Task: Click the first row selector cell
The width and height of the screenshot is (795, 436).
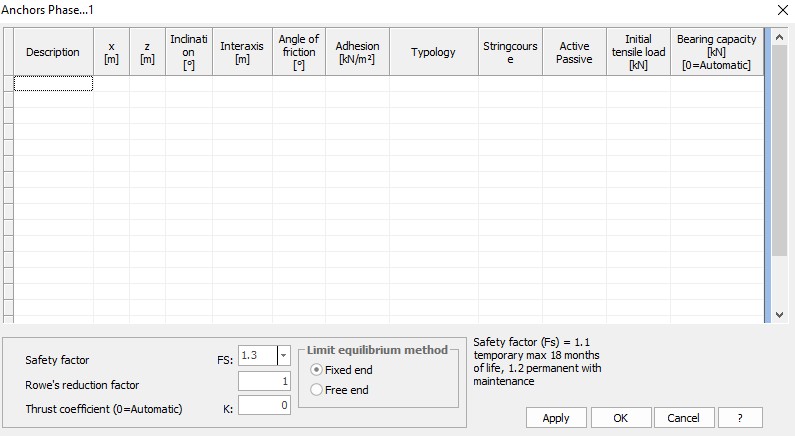Action: click(8, 84)
